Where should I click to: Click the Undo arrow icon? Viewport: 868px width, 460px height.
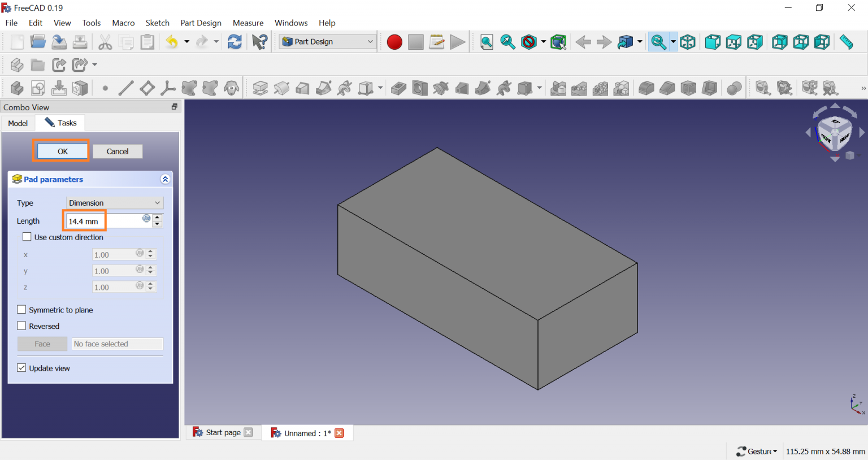[x=172, y=42]
